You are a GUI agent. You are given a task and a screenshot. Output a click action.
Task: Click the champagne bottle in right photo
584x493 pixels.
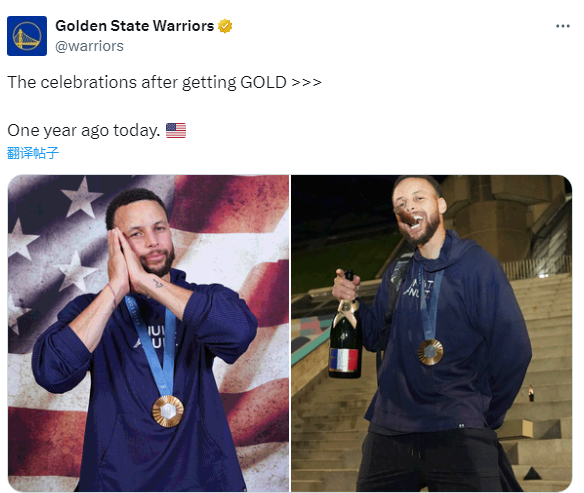(345, 326)
